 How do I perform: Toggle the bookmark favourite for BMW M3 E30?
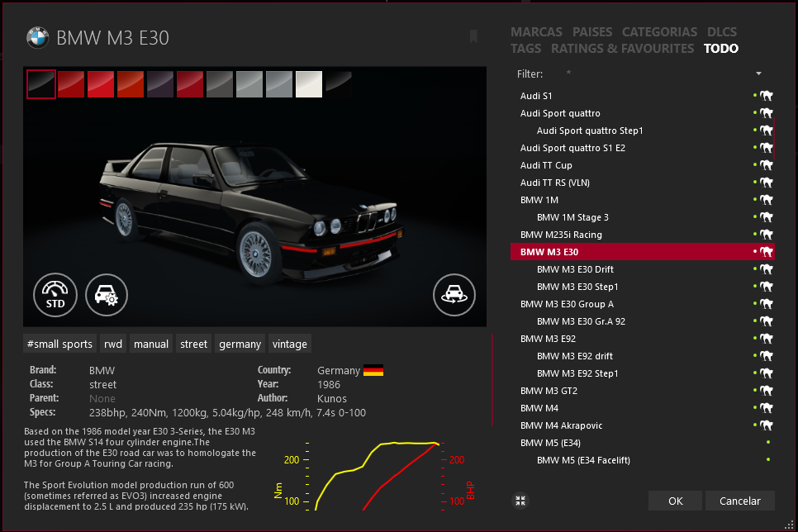(473, 36)
